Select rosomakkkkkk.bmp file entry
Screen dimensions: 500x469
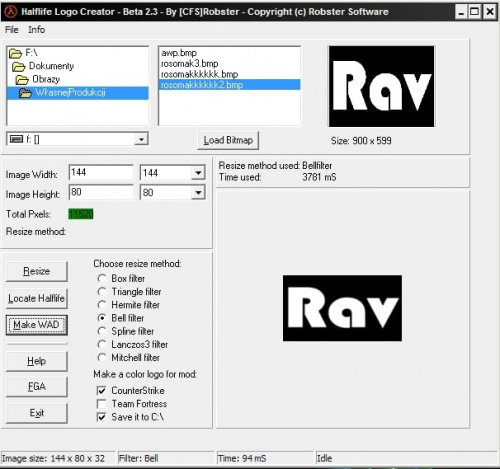pyautogui.click(x=199, y=74)
